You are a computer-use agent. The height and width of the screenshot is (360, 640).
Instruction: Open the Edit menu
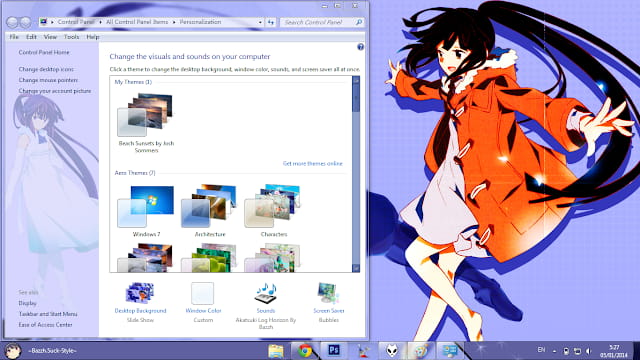(31, 37)
